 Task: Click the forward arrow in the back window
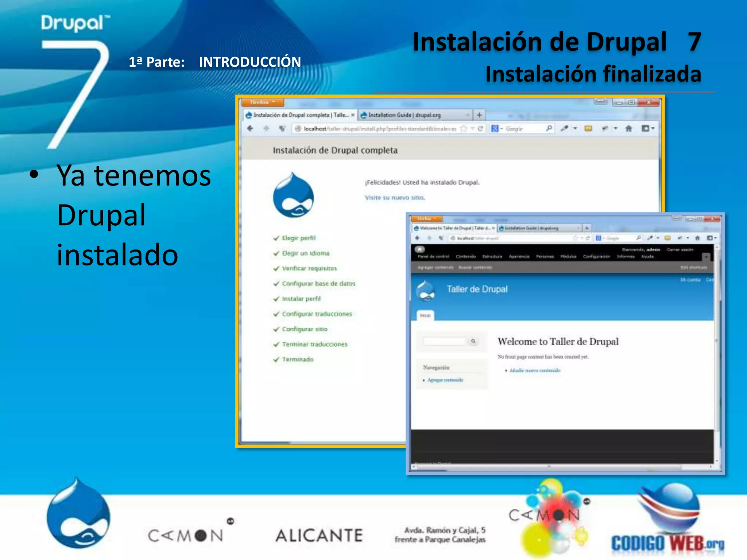tap(266, 128)
